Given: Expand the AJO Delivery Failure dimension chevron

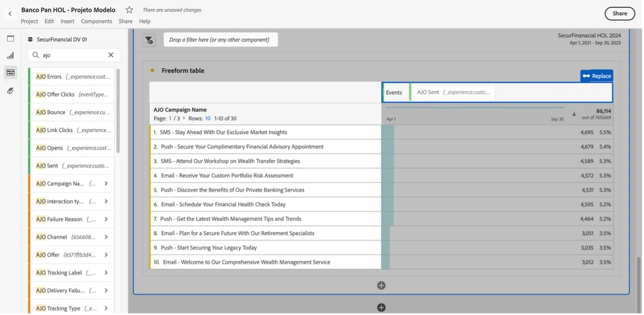Looking at the screenshot, I should 106,290.
